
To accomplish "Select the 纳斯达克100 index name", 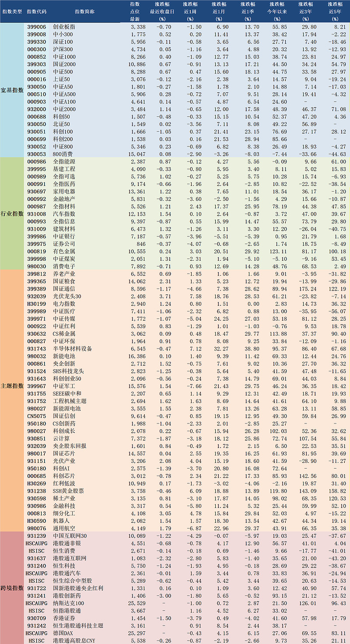I will (x=68, y=603).
